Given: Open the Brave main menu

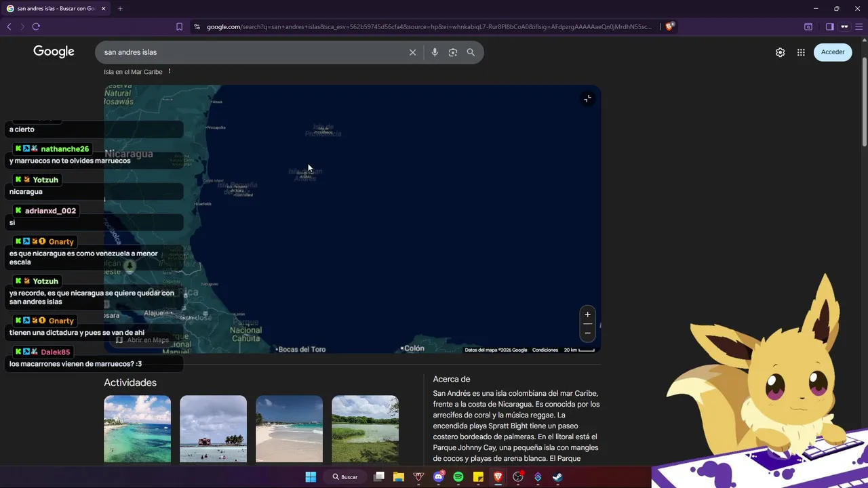Looking at the screenshot, I should coord(859,26).
